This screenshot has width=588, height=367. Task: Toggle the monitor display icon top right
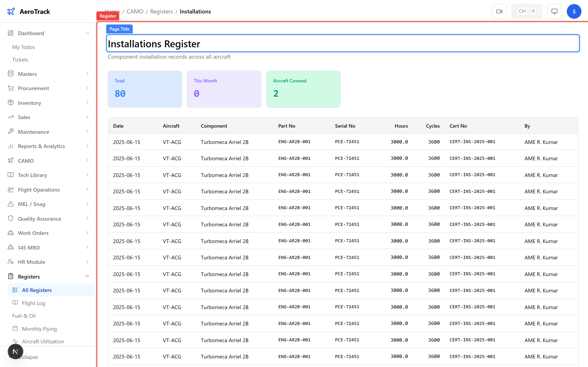(x=554, y=11)
